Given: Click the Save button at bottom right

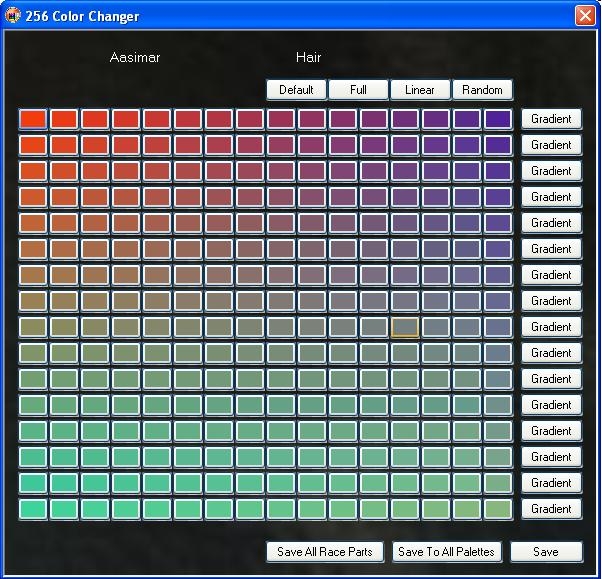Looking at the screenshot, I should coord(546,552).
